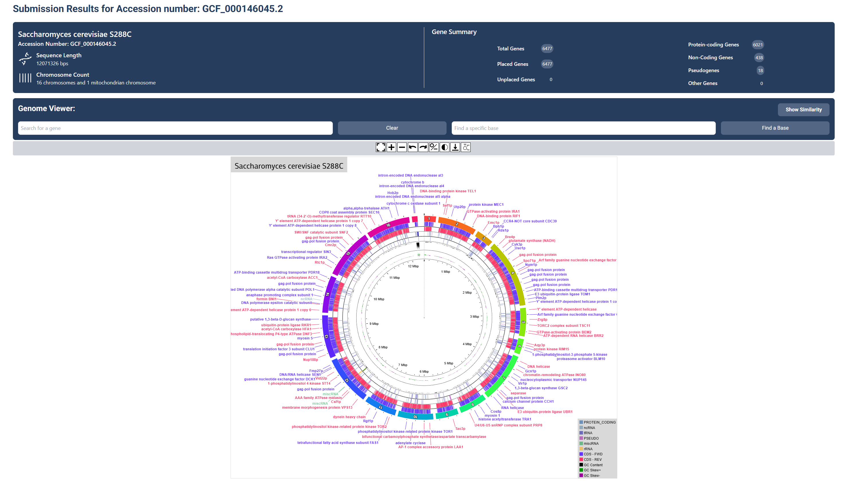The width and height of the screenshot is (853, 504).
Task: Click the Clear button
Action: 392,128
